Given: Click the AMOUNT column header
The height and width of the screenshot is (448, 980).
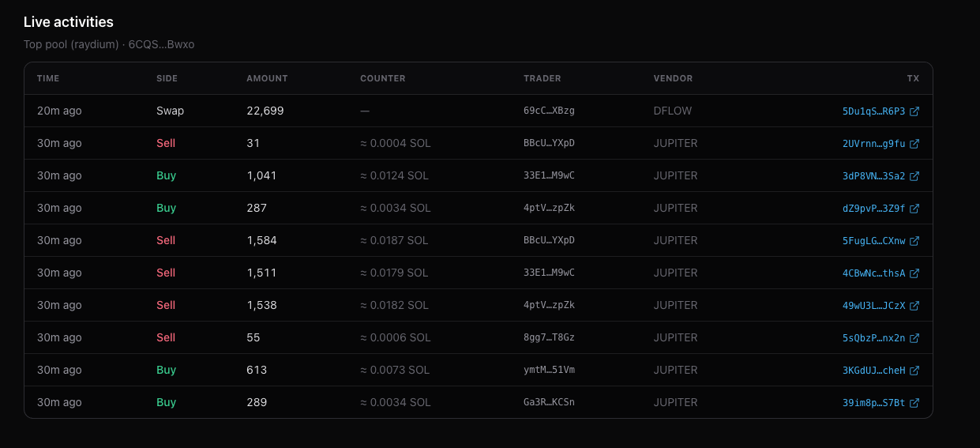Looking at the screenshot, I should 267,78.
